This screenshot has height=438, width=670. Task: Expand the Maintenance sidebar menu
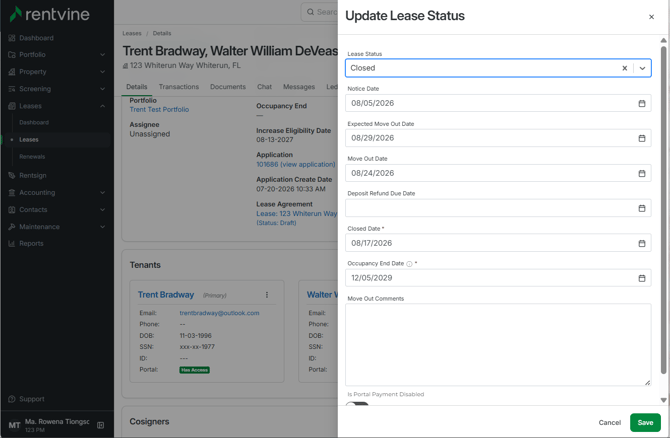pyautogui.click(x=103, y=227)
